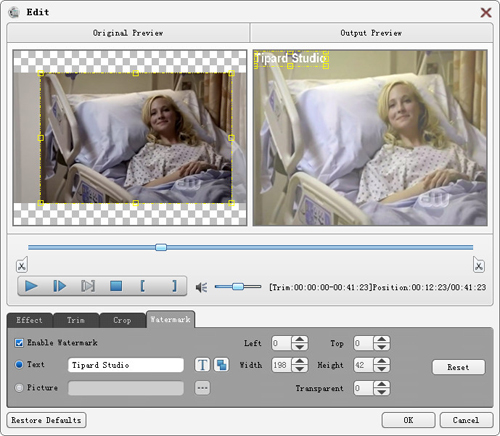Increase the Height value with up arrow
500x436 pixels.
381,361
